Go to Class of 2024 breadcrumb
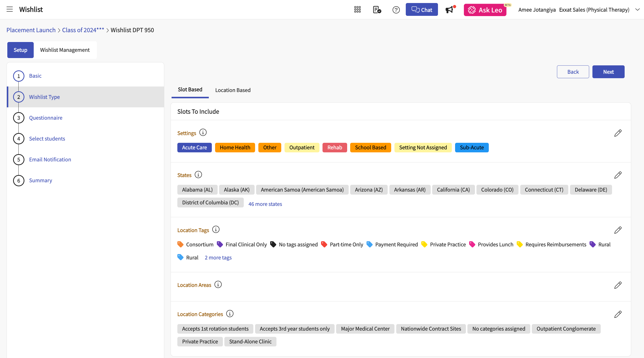Image resolution: width=644 pixels, height=358 pixels. coord(83,30)
